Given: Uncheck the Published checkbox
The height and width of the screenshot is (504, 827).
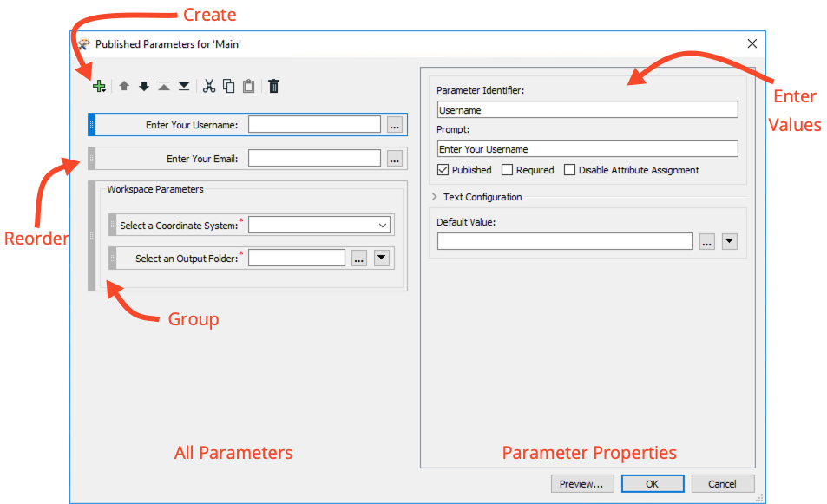Looking at the screenshot, I should tap(443, 169).
